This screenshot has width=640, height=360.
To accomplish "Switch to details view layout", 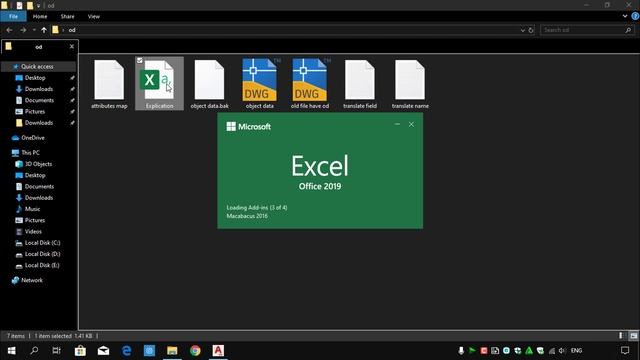I will [621, 336].
